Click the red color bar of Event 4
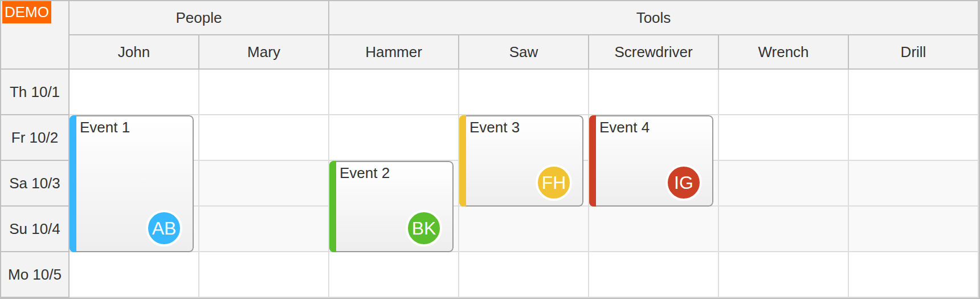The height and width of the screenshot is (299, 980). [x=593, y=160]
